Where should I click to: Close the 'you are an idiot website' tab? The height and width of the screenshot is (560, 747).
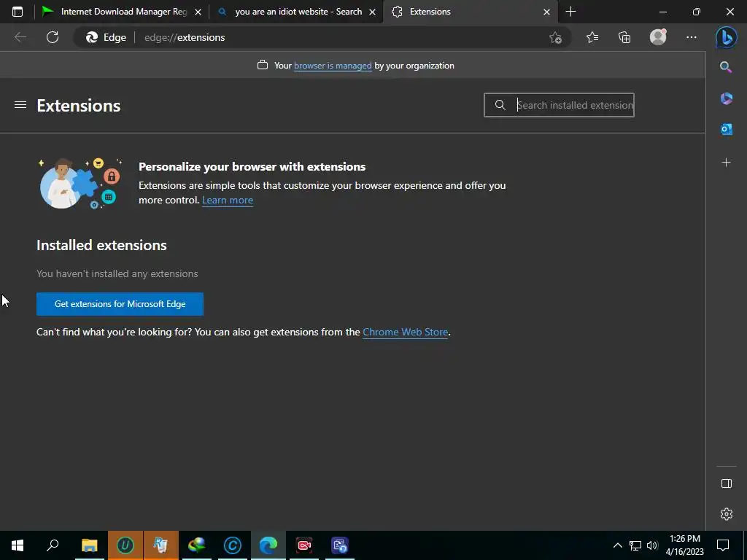pos(373,12)
